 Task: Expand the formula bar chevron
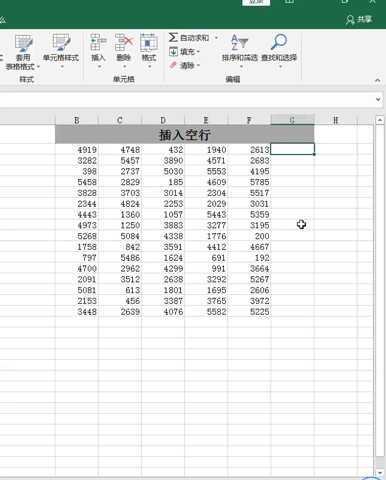(378, 99)
